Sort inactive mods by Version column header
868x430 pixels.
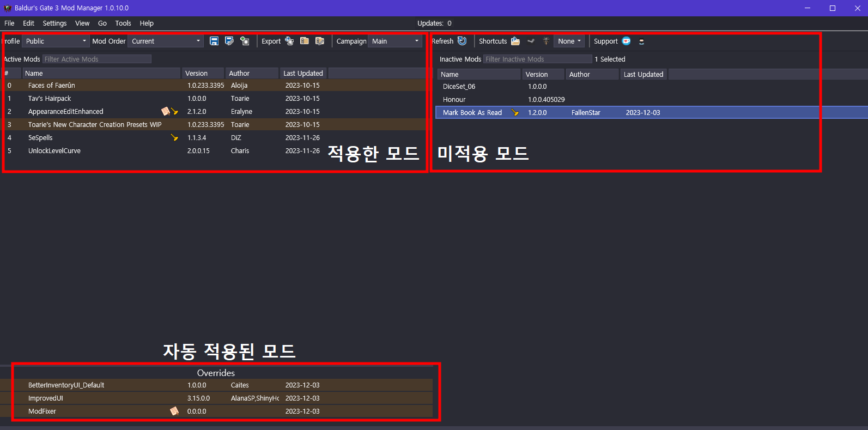543,74
